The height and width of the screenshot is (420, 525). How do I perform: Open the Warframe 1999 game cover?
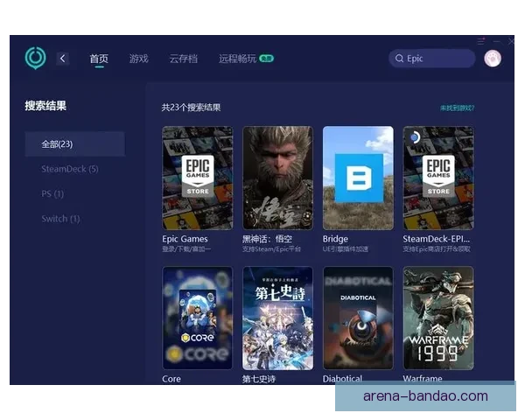[x=438, y=318]
